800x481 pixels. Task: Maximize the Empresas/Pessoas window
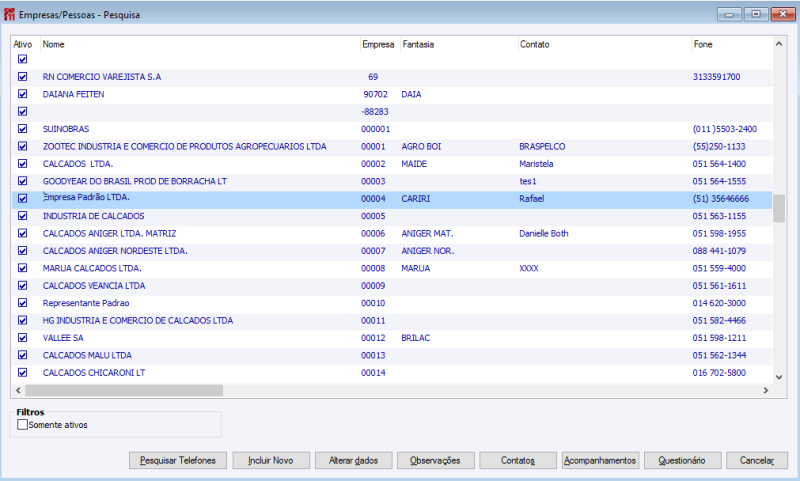(756, 14)
